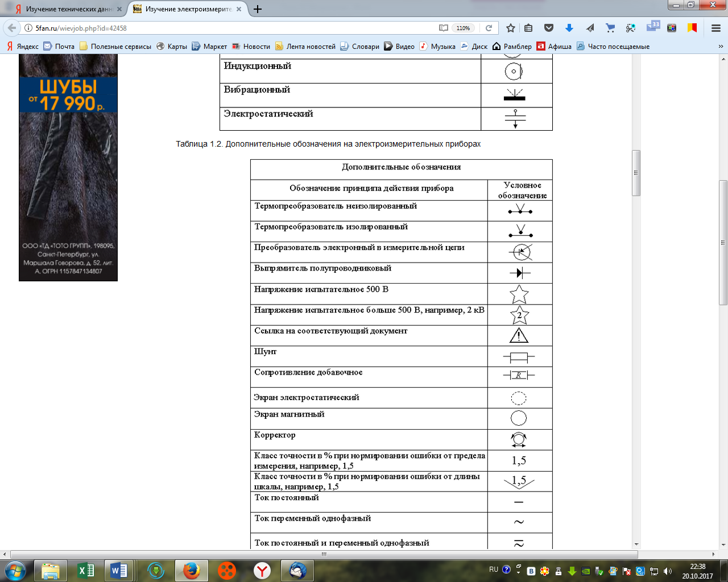Click the scissors screenshot tool icon

point(631,28)
